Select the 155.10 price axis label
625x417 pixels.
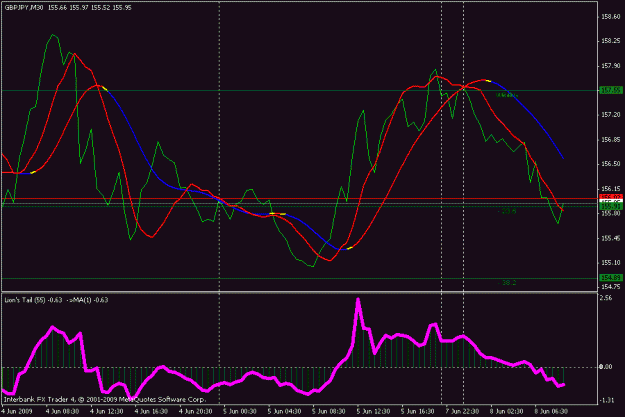611,262
